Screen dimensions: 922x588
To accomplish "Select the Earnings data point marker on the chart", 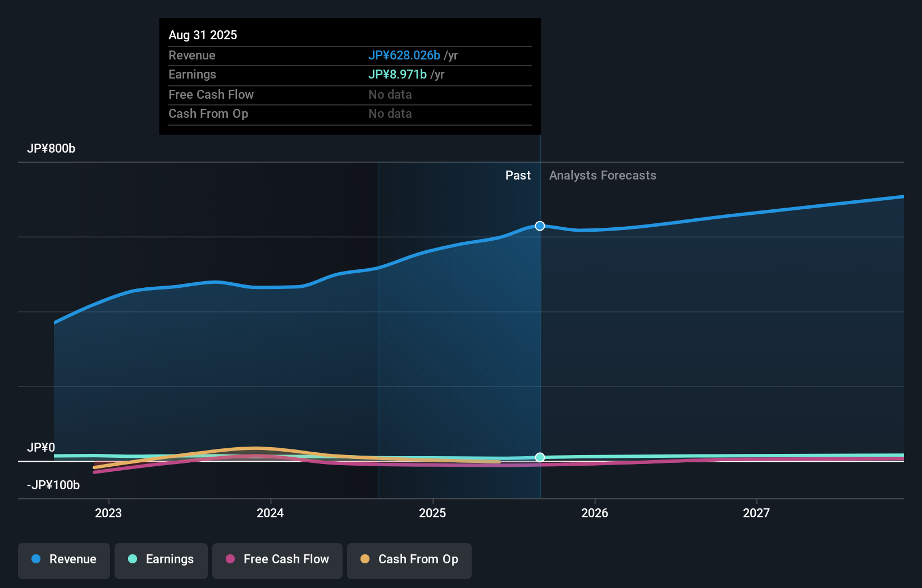I will 540,457.
